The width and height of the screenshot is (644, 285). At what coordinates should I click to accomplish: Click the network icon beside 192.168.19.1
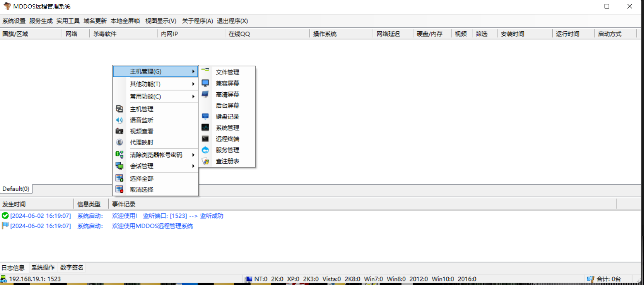[3, 279]
